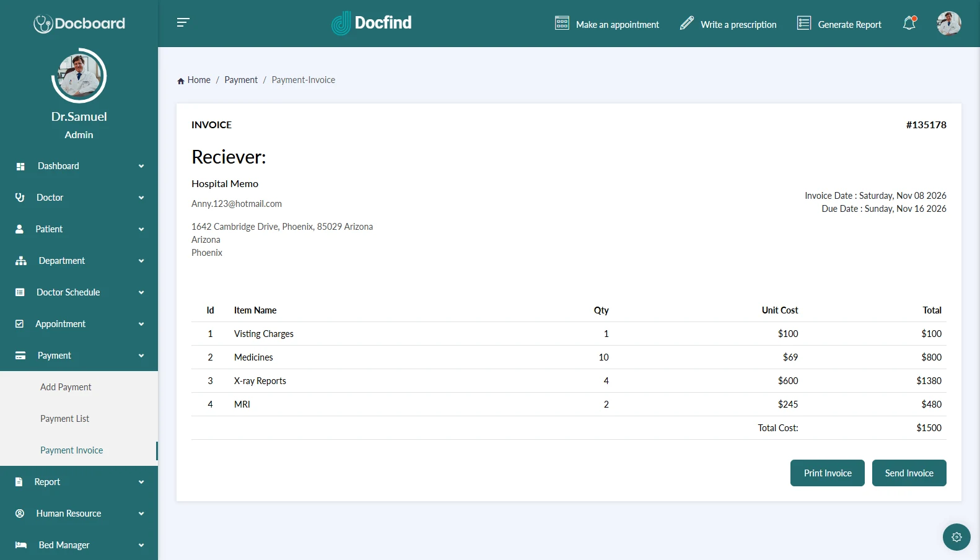Click the calendar icon for Make an appointment
The image size is (980, 560).
[562, 24]
